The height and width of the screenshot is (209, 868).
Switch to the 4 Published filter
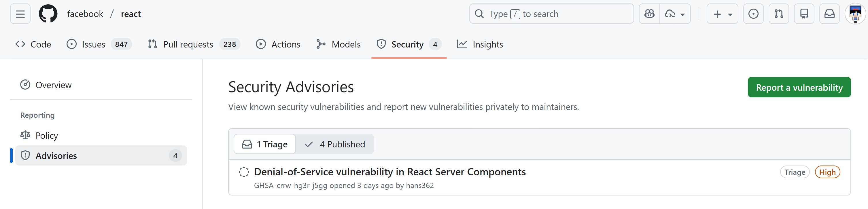(335, 144)
